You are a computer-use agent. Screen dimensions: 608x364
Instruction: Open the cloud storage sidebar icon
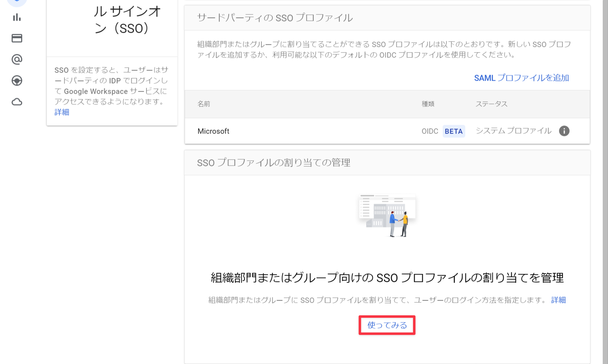pos(17,102)
